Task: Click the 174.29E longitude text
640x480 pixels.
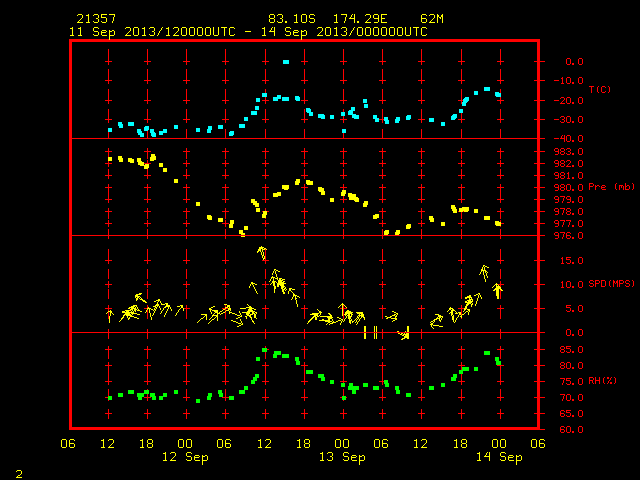Action: pos(360,19)
